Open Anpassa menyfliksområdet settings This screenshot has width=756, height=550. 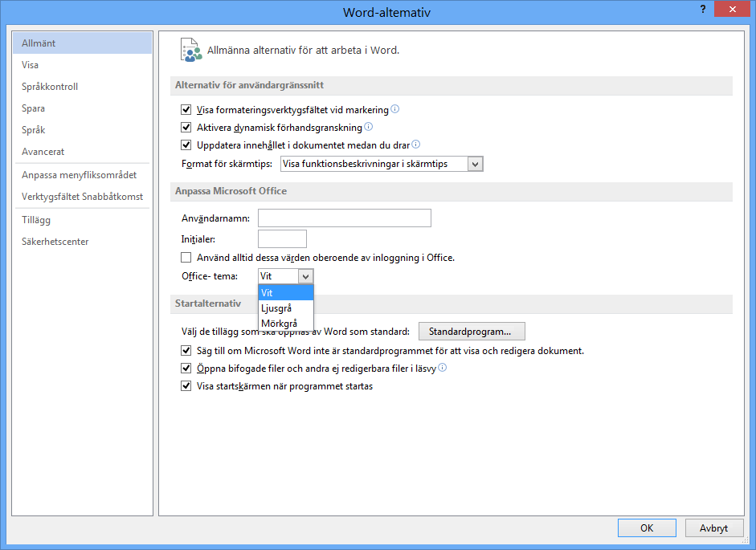[82, 174]
